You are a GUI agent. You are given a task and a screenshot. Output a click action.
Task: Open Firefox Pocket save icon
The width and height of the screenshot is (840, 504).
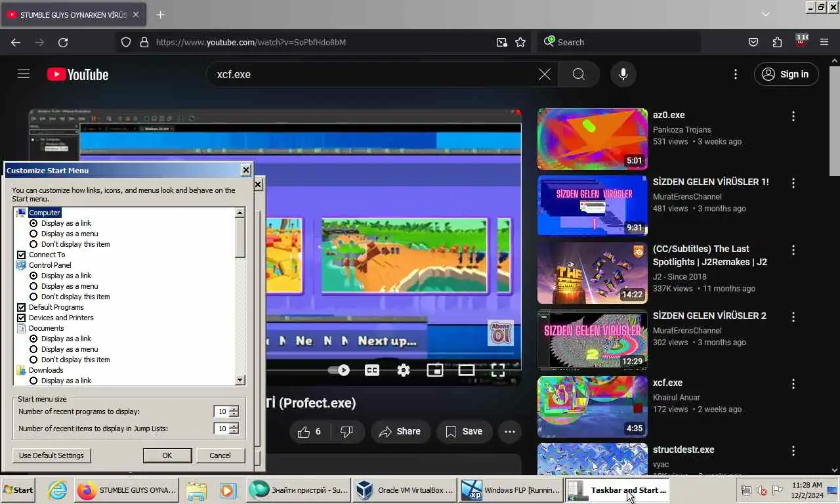point(753,42)
